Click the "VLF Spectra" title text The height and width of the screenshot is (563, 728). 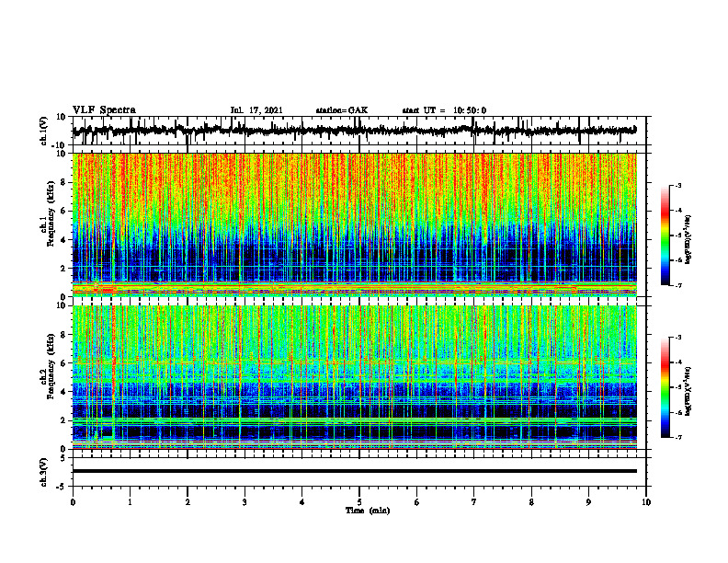tap(104, 110)
